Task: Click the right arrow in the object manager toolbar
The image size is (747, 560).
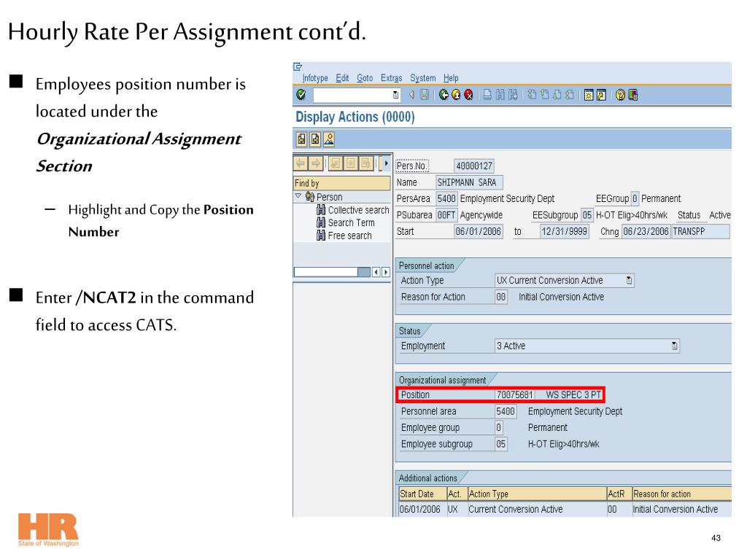Action: [315, 163]
